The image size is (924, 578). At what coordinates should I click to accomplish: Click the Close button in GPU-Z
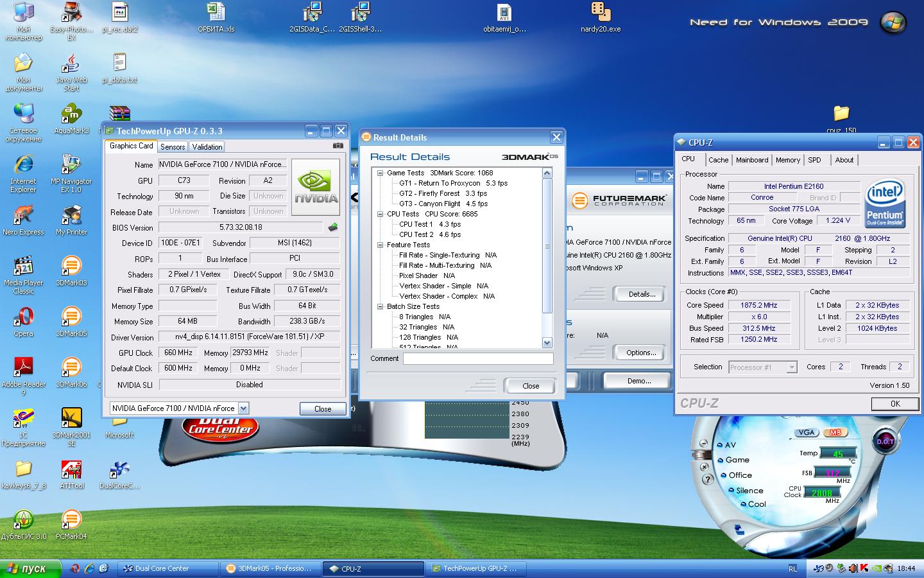coord(323,408)
